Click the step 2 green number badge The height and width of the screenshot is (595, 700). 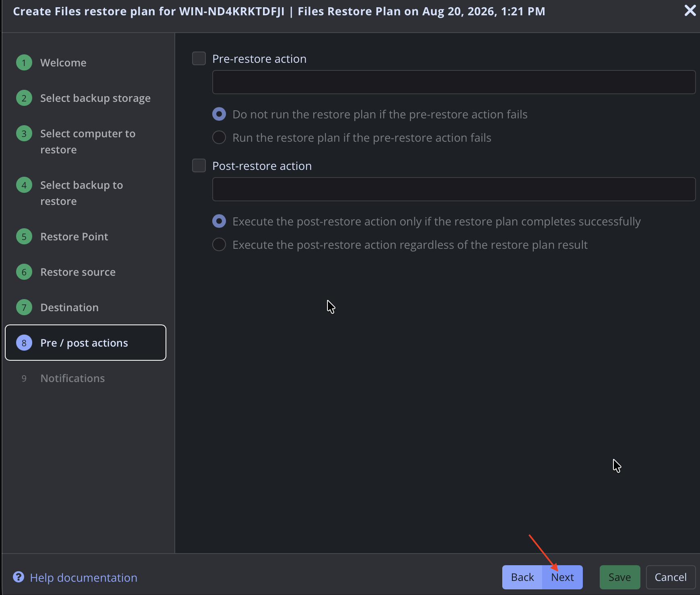(24, 98)
